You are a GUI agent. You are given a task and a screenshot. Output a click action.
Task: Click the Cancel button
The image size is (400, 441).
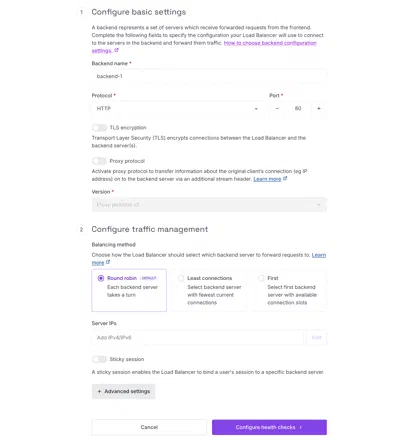pos(149,427)
